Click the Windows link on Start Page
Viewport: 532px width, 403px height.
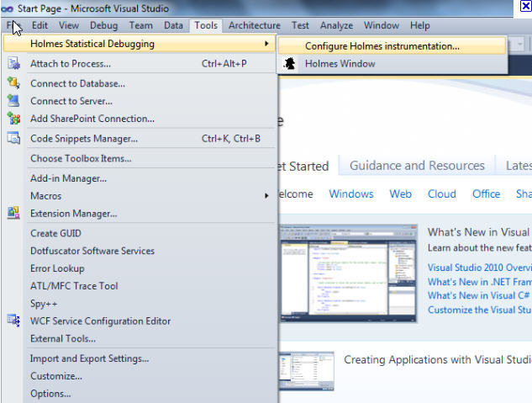point(351,194)
